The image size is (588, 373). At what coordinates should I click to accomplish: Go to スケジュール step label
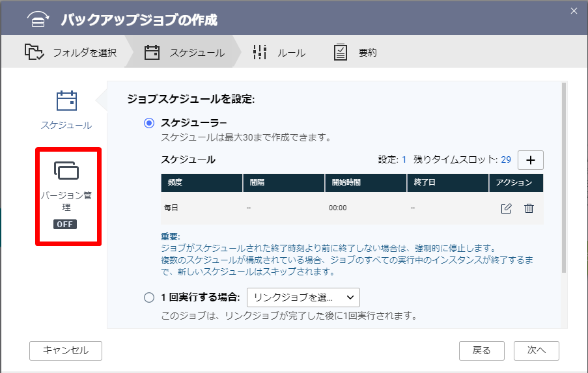(x=197, y=53)
